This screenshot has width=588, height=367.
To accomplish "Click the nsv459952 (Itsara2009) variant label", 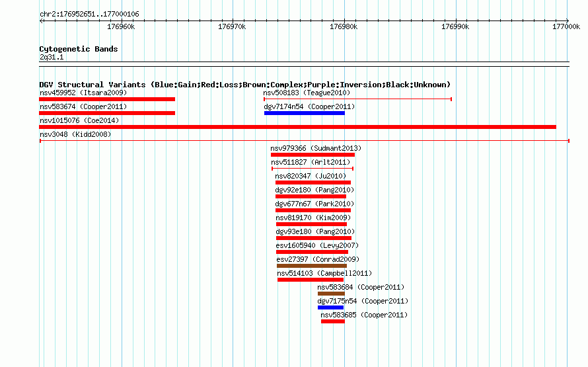I will point(83,93).
